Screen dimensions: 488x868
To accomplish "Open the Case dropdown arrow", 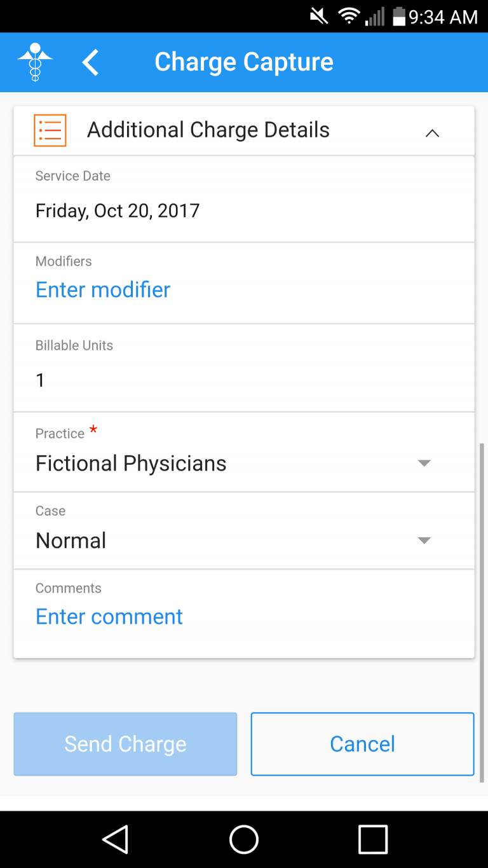I will coord(424,541).
